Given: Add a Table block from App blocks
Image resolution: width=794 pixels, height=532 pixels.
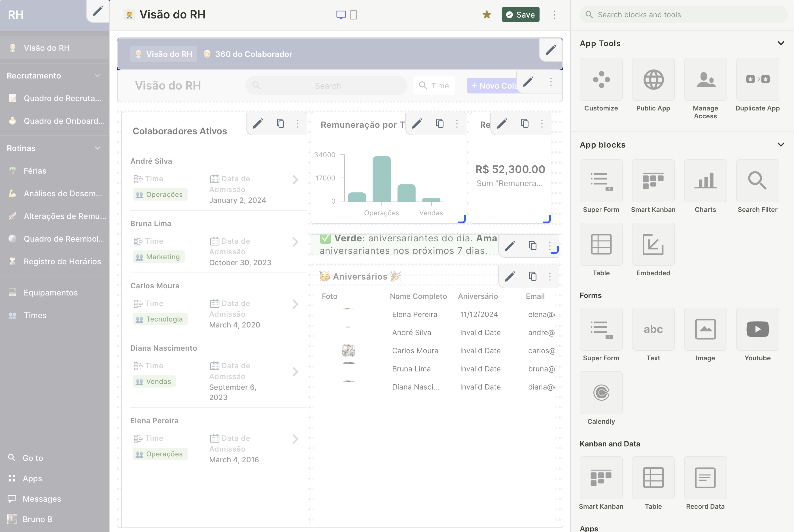Looking at the screenshot, I should click(601, 244).
